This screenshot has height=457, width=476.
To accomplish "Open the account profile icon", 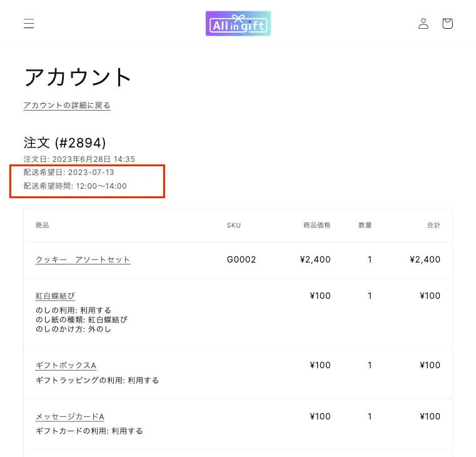I will point(423,24).
